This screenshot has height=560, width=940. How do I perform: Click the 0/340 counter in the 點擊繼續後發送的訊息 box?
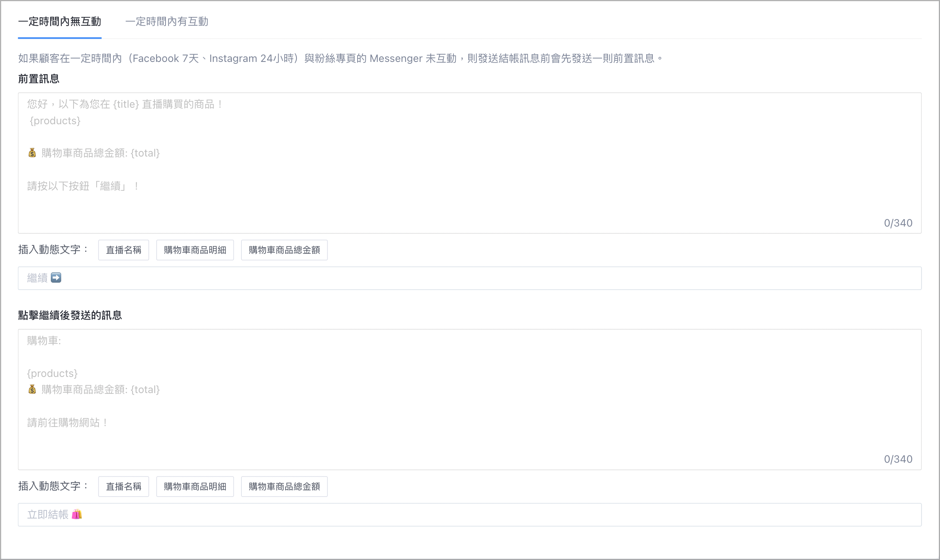pos(898,459)
